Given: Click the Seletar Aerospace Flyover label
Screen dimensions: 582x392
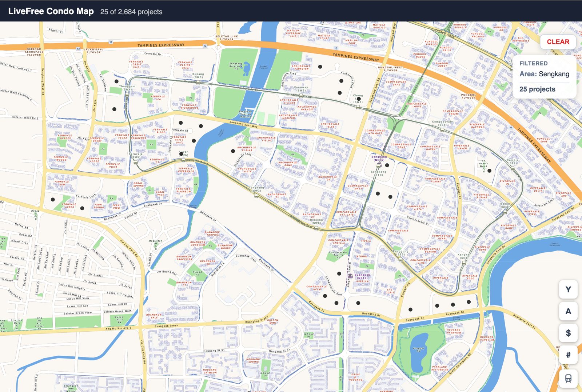Looking at the screenshot, I should pyautogui.click(x=34, y=52).
